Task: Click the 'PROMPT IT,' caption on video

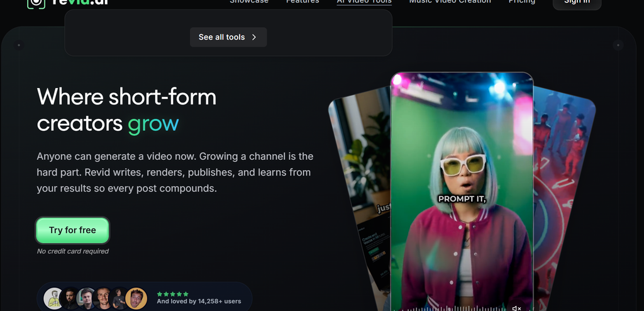Action: [x=462, y=199]
